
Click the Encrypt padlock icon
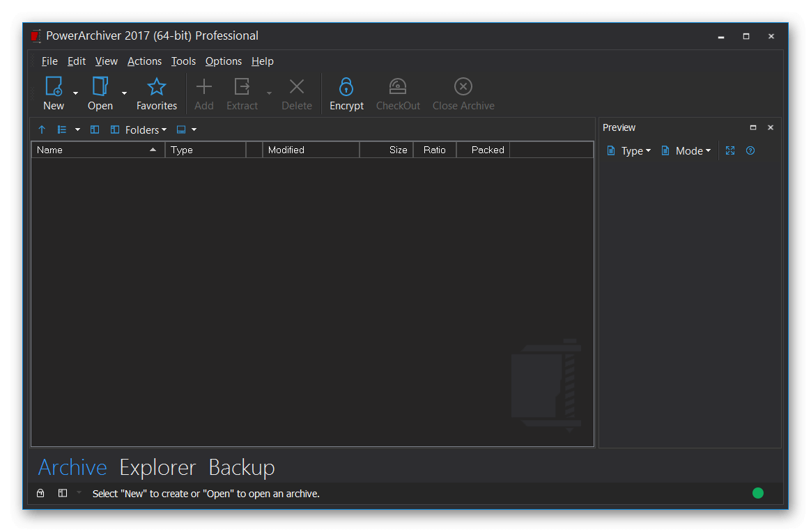pyautogui.click(x=346, y=87)
